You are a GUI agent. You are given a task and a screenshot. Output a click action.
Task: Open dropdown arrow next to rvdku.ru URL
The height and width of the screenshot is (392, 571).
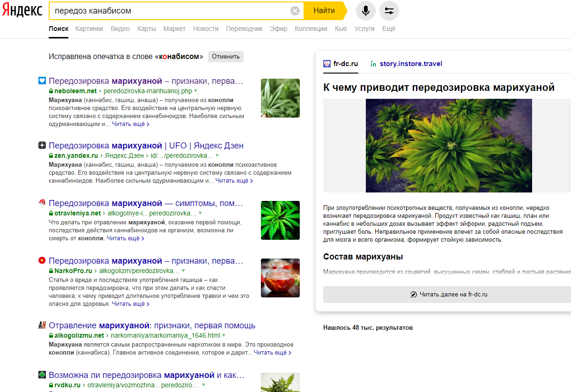pos(203,385)
